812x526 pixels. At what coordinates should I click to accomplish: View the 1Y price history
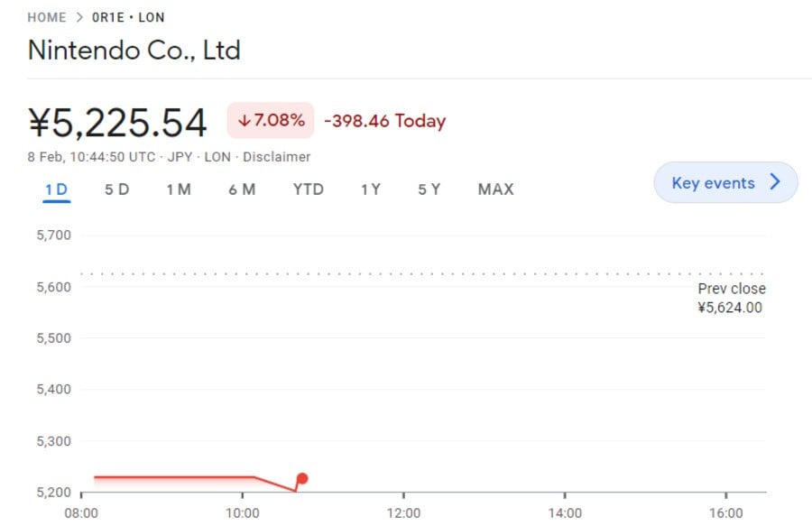371,189
